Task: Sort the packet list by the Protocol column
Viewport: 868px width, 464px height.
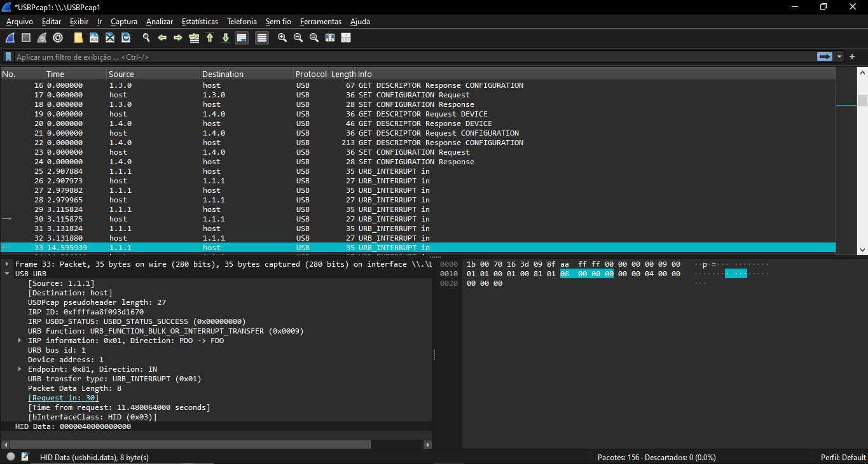Action: 312,74
